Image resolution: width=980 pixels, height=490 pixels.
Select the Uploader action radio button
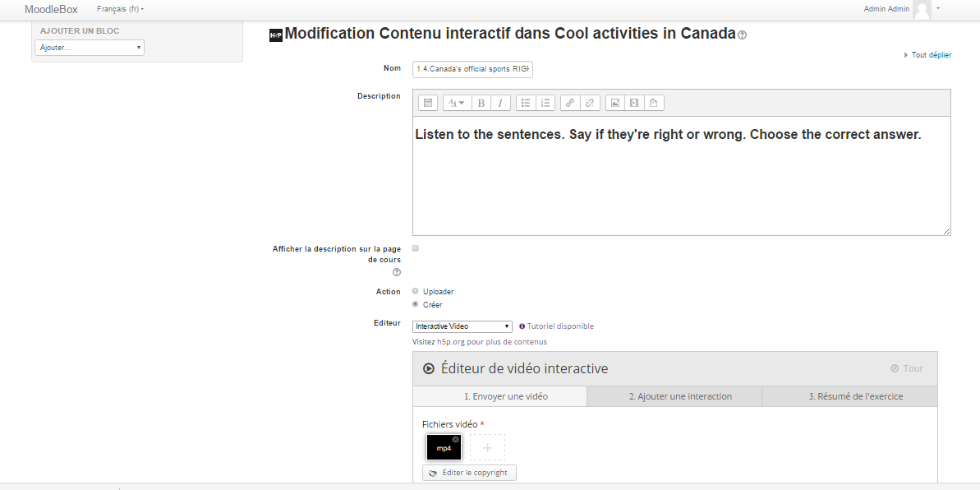click(416, 291)
